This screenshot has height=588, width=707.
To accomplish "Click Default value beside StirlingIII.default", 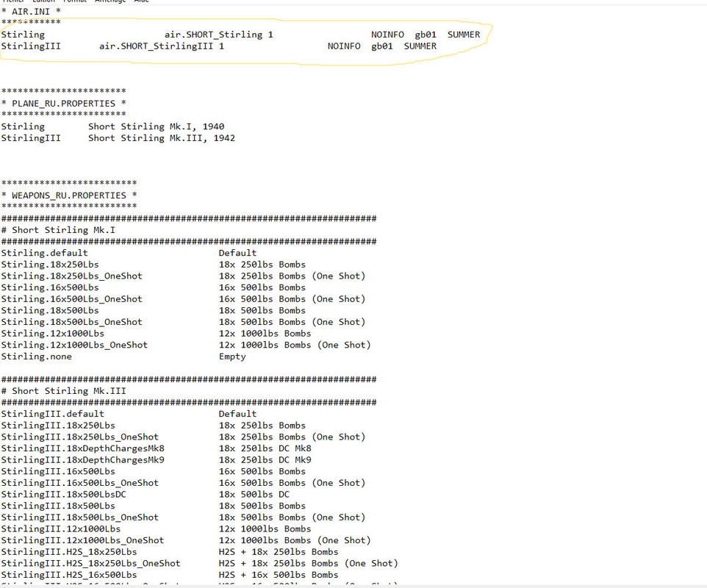I will [237, 414].
